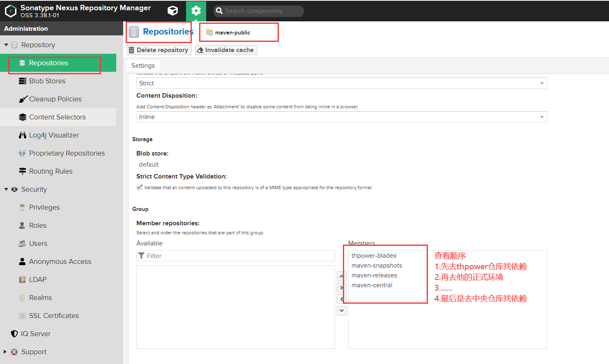This screenshot has height=364, width=609.
Task: Remove selected repository from Members list
Action: [342, 299]
